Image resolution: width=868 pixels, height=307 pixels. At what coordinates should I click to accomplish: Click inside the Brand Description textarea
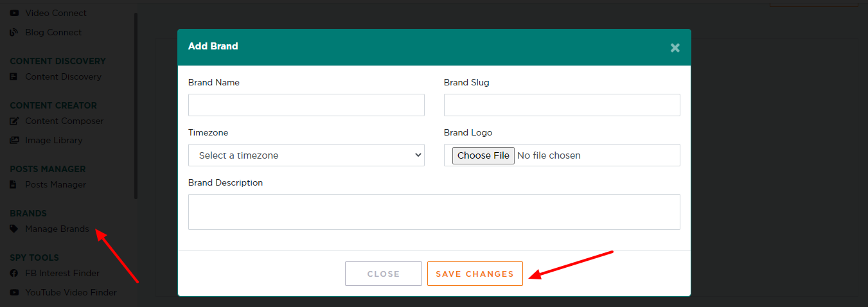pos(434,212)
